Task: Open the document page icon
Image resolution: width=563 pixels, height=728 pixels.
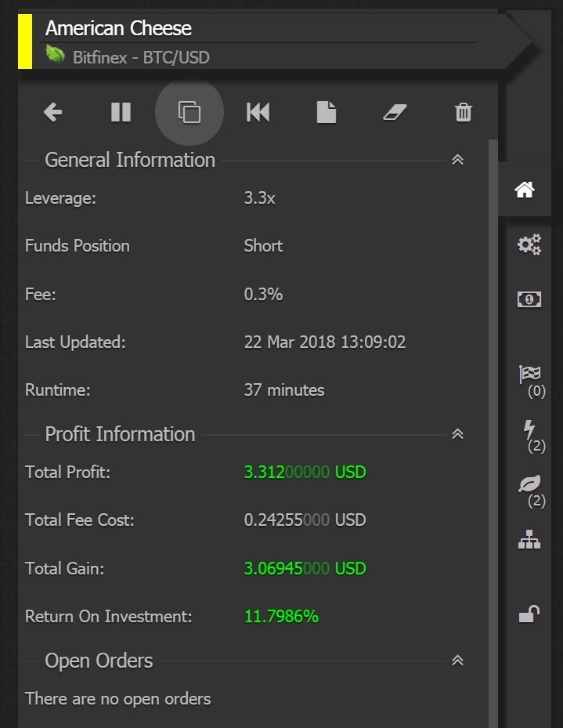Action: 326,112
